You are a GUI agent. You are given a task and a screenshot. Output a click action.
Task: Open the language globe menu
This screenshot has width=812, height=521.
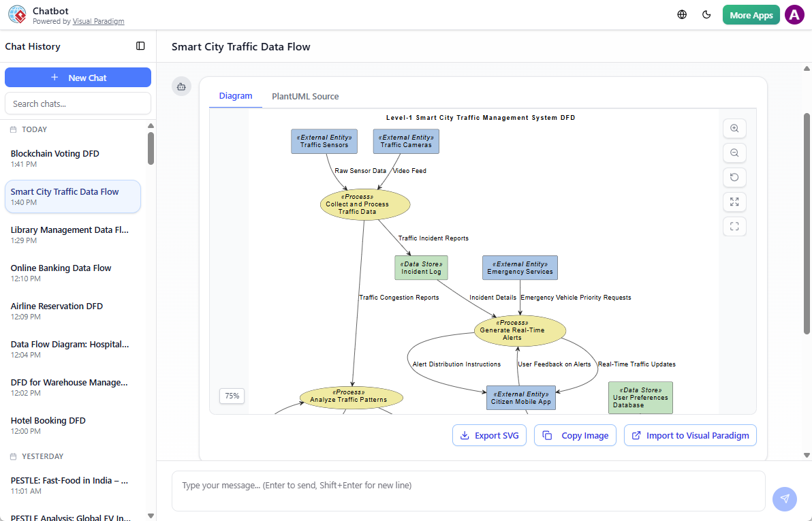(681, 14)
